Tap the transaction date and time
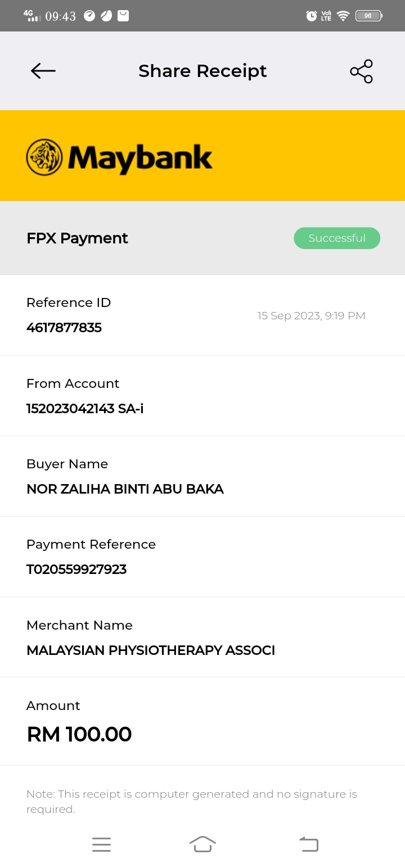Screen dimensions: 405x868 [x=311, y=316]
